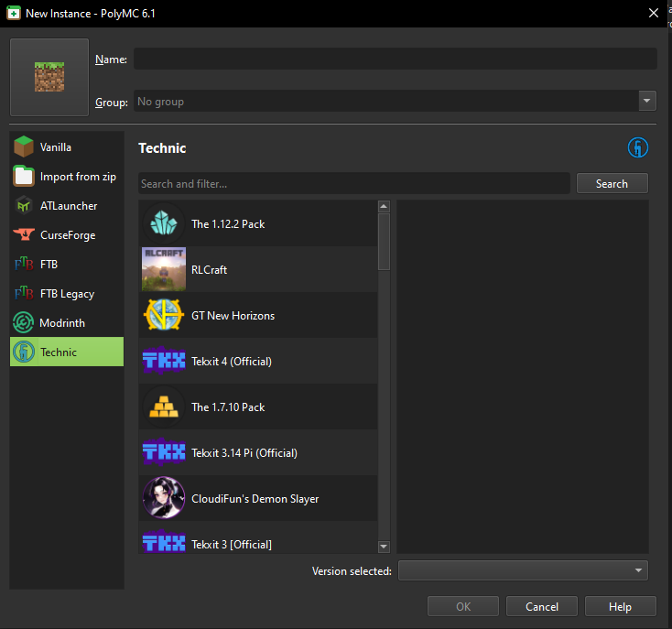Screen dimensions: 672x629
Task: Click the OK button
Action: tap(463, 606)
